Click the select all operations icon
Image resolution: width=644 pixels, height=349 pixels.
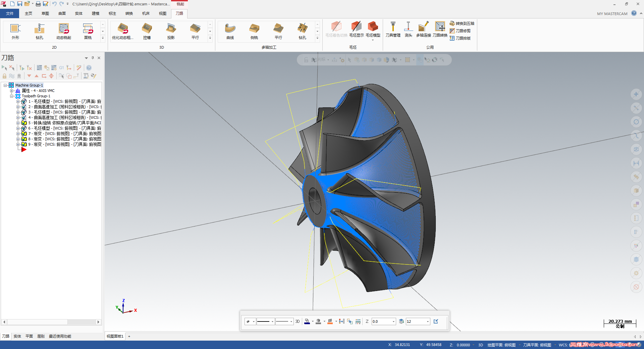pos(4,68)
